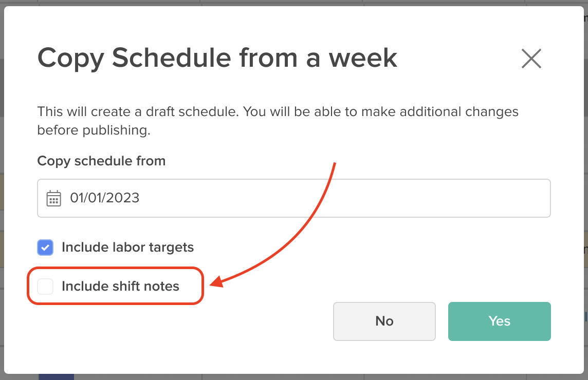This screenshot has height=380, width=588.
Task: Click the Copy Schedule from a week title
Action: click(217, 58)
